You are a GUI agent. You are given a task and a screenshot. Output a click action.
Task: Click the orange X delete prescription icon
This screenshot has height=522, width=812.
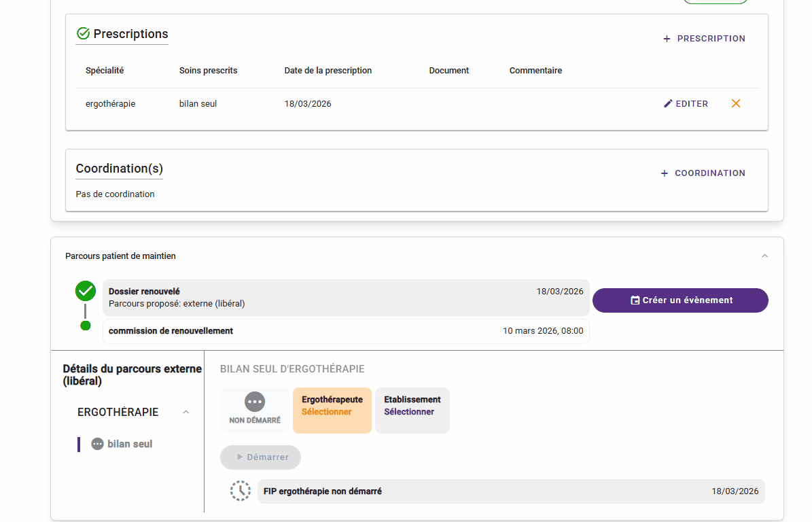[736, 104]
